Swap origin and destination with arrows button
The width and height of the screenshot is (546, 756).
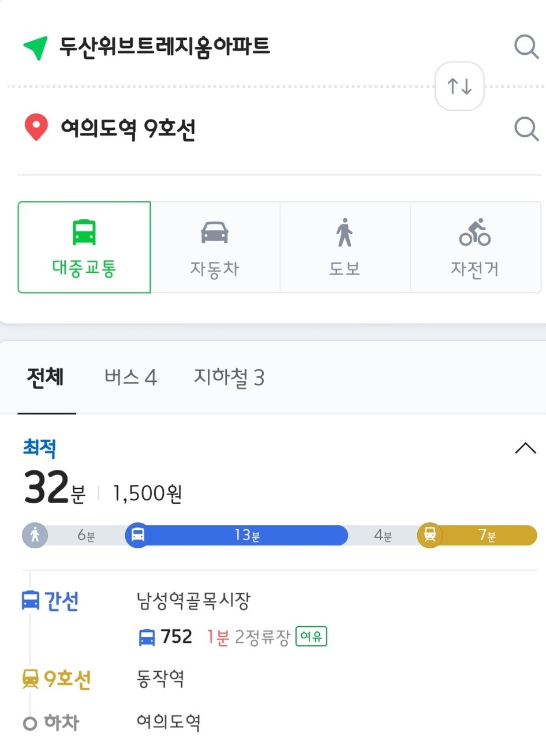tap(459, 87)
